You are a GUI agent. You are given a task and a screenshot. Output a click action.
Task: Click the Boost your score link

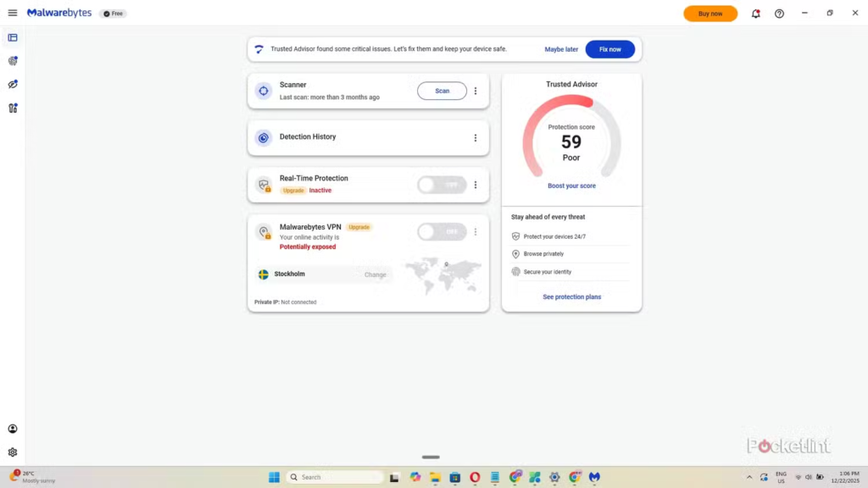coord(571,186)
